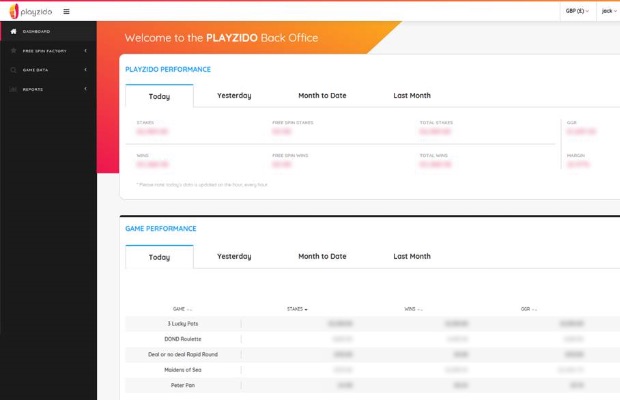Toggle the hamburger sidebar menu
Image resolution: width=620 pixels, height=400 pixels.
(66, 11)
